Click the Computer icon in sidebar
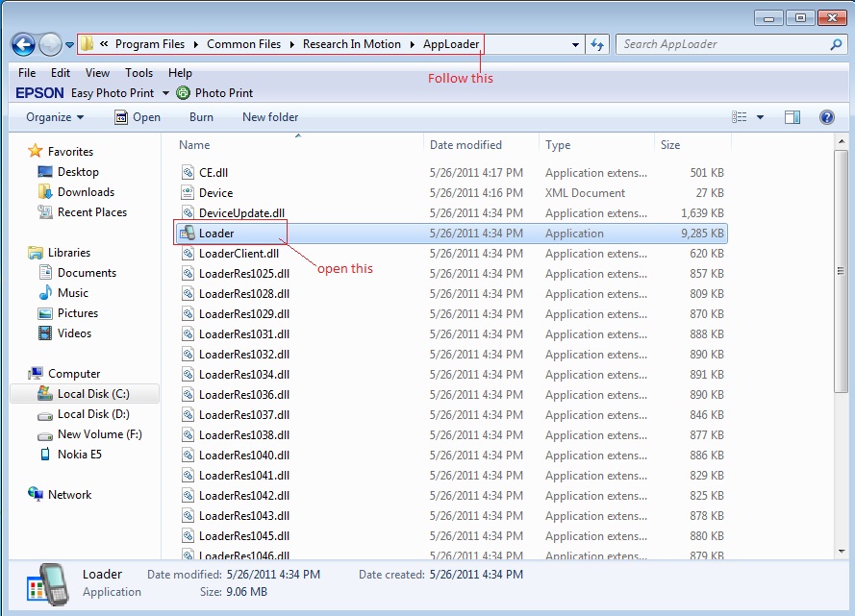Image resolution: width=855 pixels, height=616 pixels. pyautogui.click(x=36, y=373)
